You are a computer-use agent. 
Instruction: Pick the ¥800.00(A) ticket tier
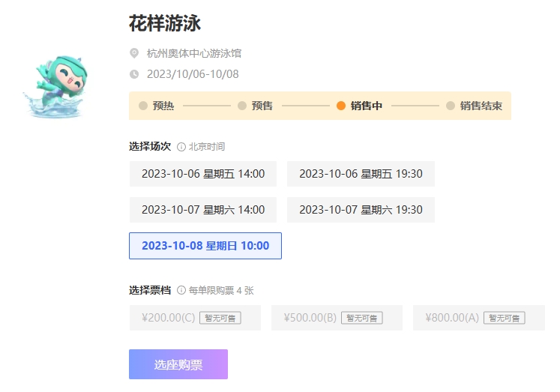point(479,318)
